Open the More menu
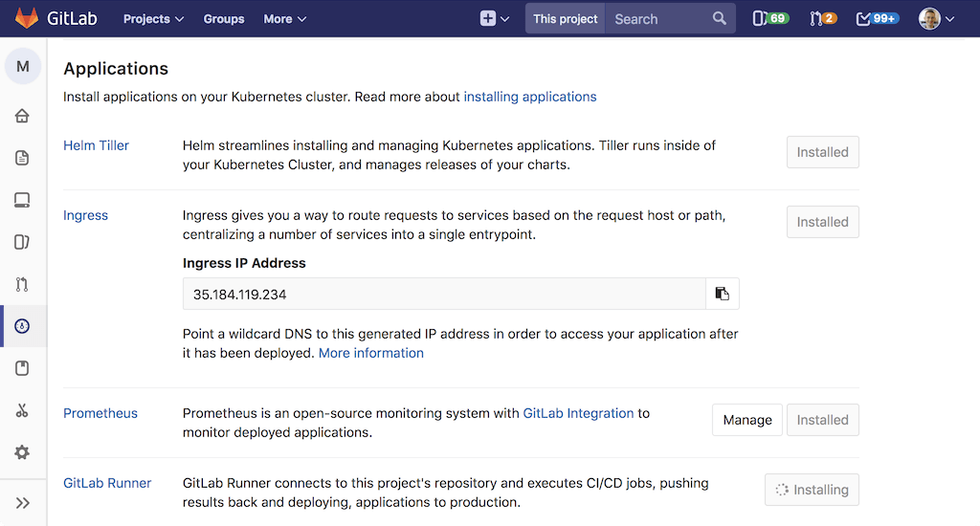Viewport: 980px width, 526px height. point(284,19)
